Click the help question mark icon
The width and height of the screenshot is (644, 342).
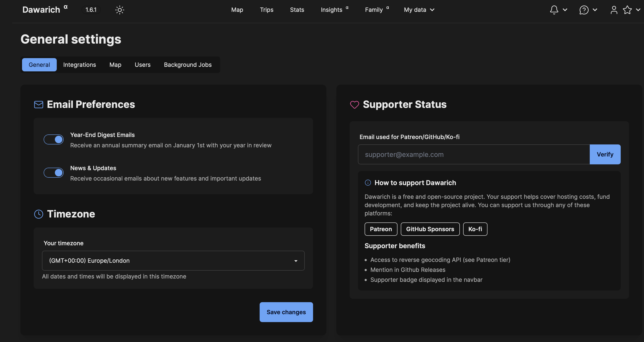[584, 10]
